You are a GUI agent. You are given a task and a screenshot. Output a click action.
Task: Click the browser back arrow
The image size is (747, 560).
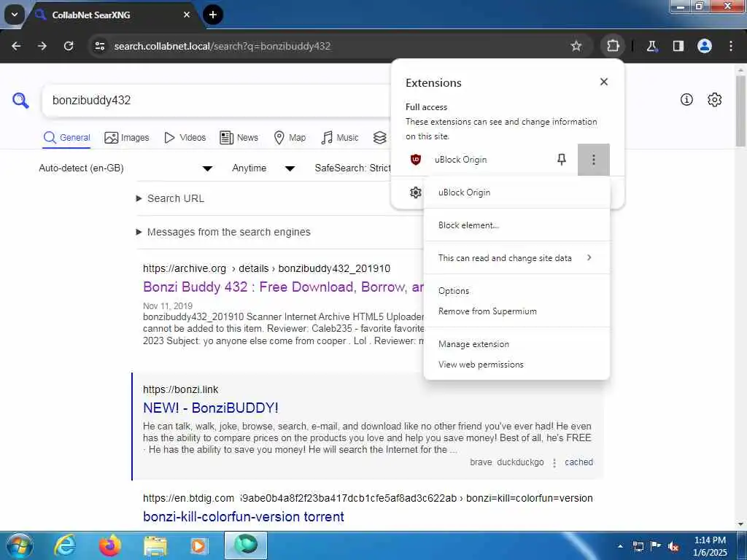(16, 46)
